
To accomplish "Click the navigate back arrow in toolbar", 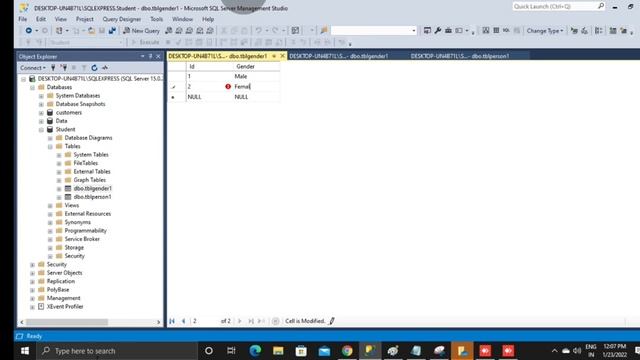I will pos(29,31).
